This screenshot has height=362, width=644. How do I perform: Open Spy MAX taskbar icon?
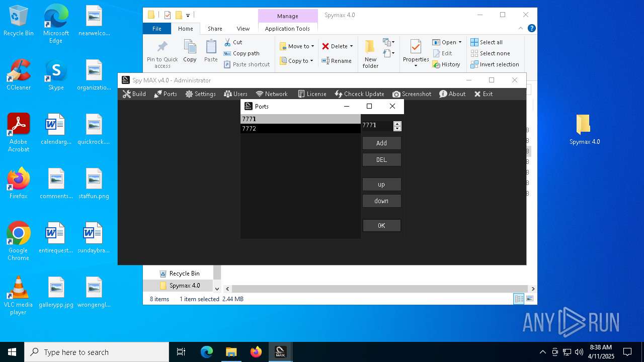pos(280,352)
